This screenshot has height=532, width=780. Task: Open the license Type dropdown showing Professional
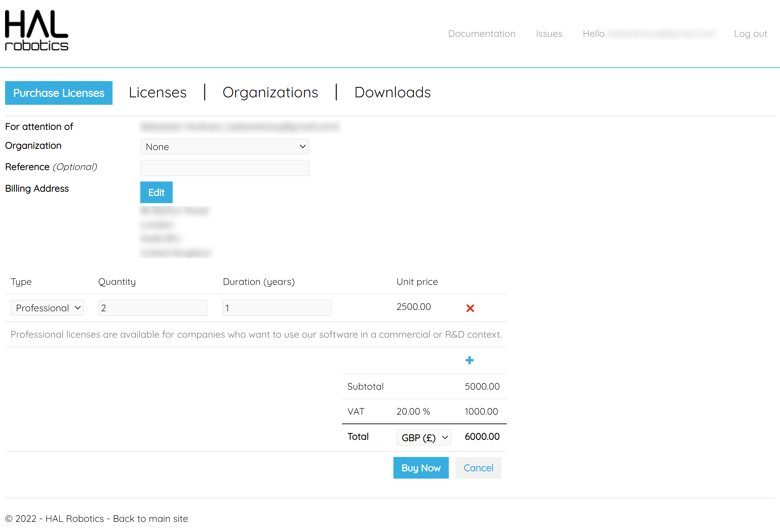tap(47, 308)
